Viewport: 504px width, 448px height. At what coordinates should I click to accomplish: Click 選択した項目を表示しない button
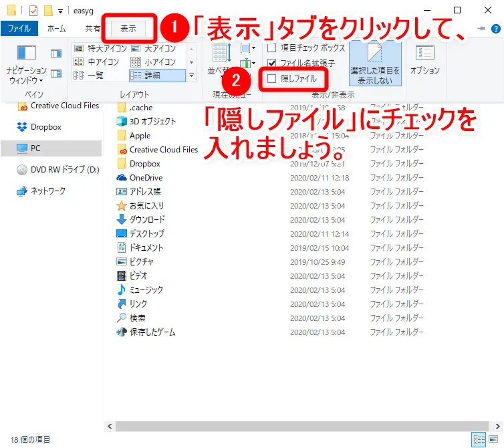pos(375,64)
